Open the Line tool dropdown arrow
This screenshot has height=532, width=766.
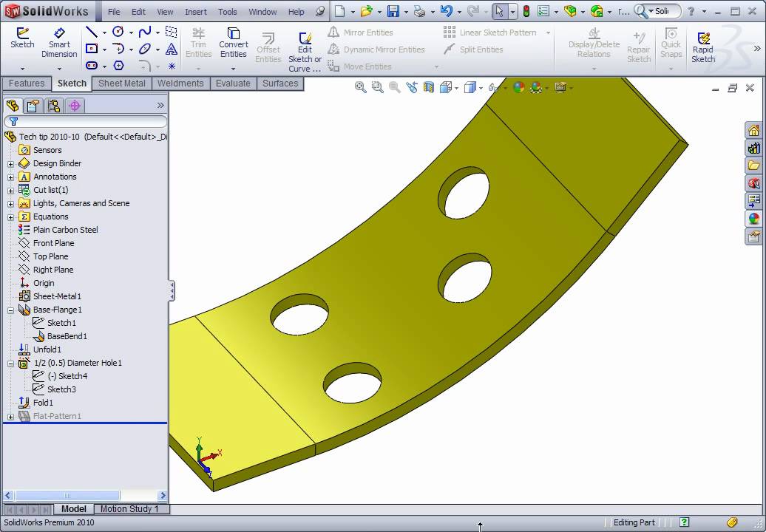(x=104, y=33)
